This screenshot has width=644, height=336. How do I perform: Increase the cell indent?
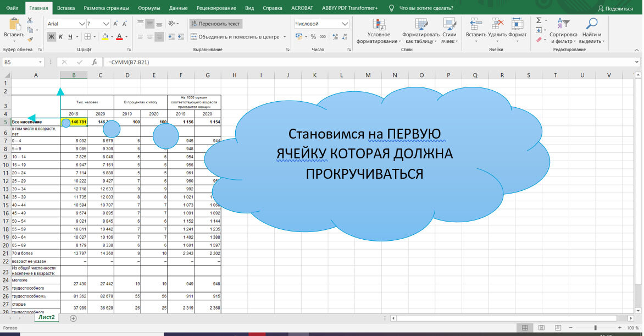click(181, 37)
